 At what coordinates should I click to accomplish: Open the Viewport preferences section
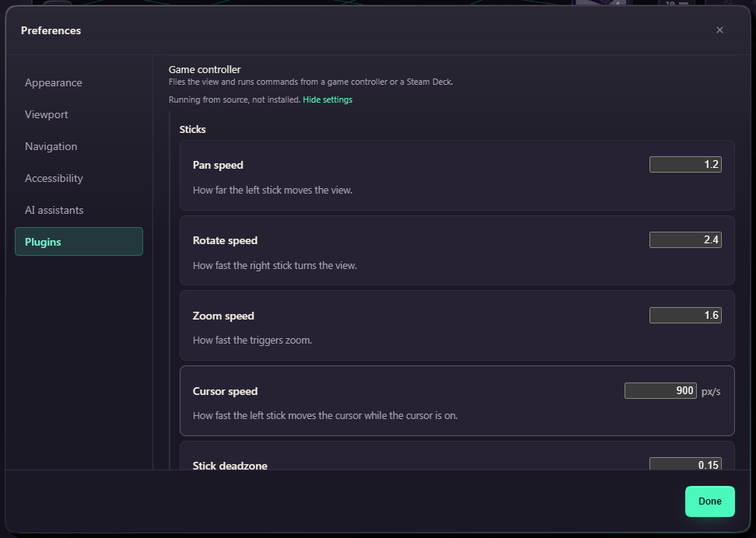(x=79, y=114)
